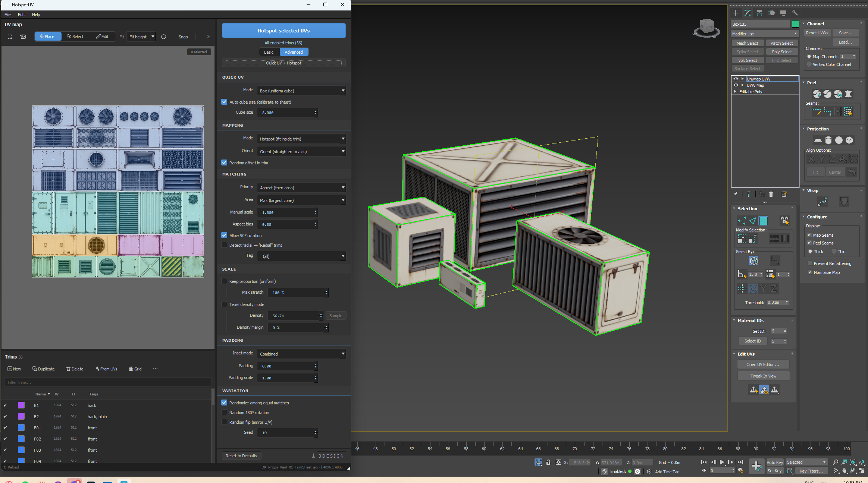Click the UV map refresh icon
The width and height of the screenshot is (868, 483).
163,37
